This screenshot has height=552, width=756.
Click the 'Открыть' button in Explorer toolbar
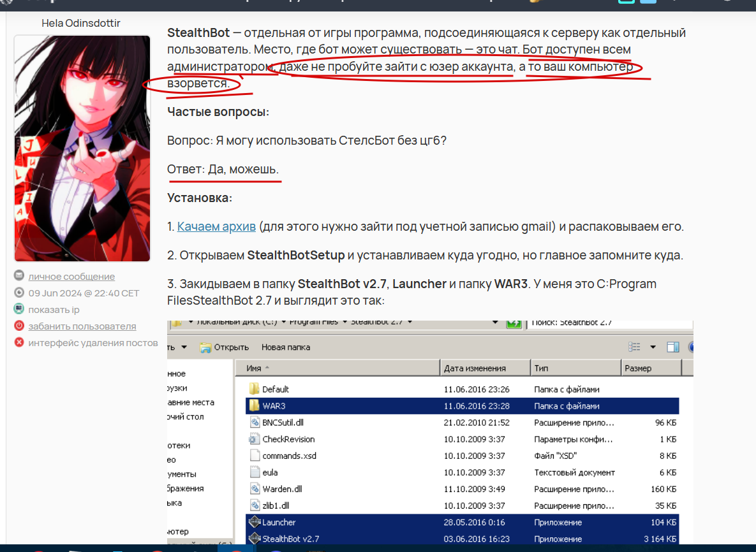(225, 347)
